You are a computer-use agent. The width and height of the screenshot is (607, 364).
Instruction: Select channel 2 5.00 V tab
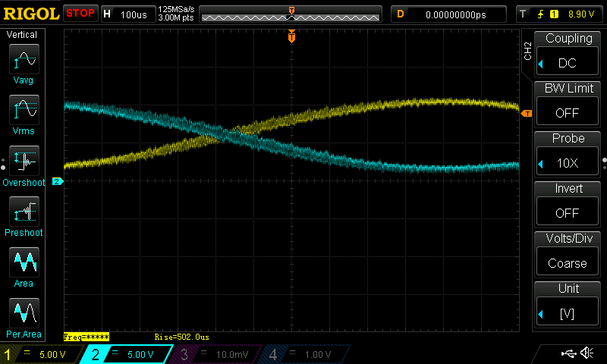click(x=127, y=354)
